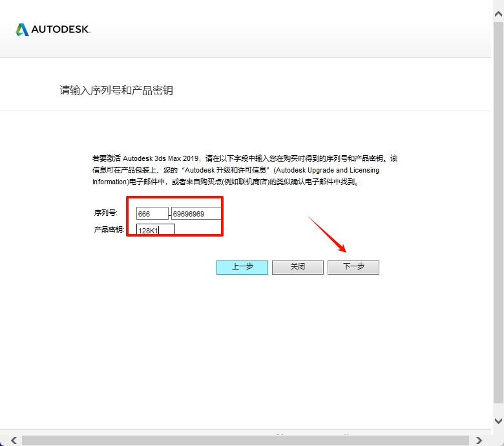Viewport: 504px width, 446px height.
Task: Click the serial number field containing 69696969
Action: tap(196, 214)
